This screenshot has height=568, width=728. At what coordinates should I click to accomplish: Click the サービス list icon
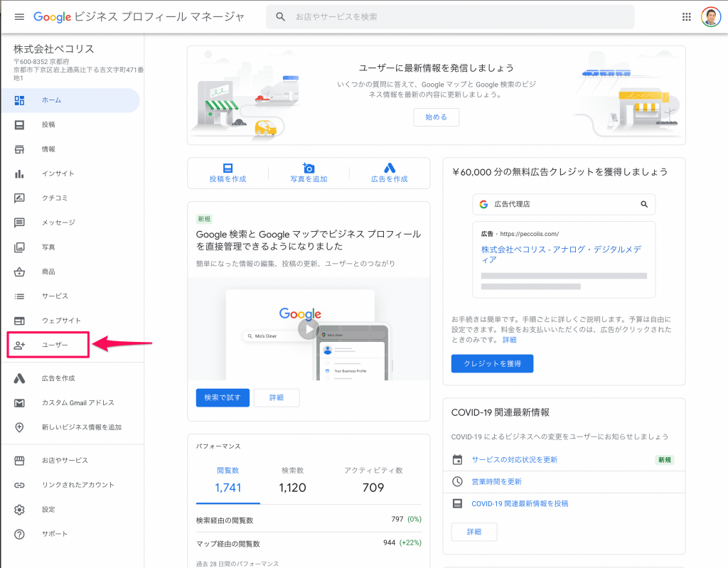(x=19, y=296)
